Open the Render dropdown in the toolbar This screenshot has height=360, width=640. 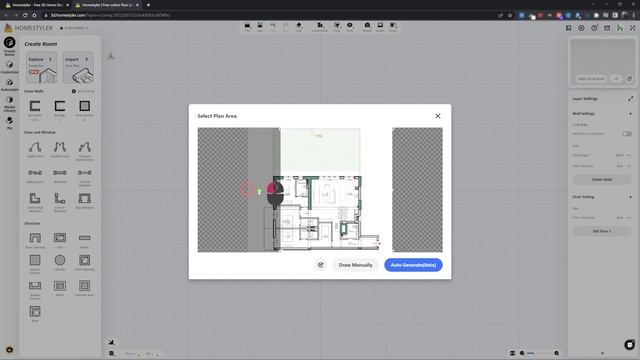point(367,27)
